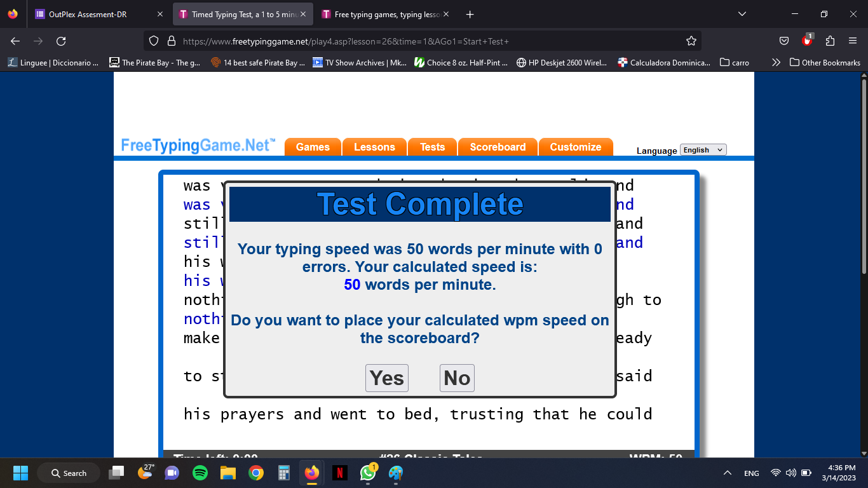Open the red uBlock extension icon
This screenshot has height=488, width=868.
tap(807, 41)
